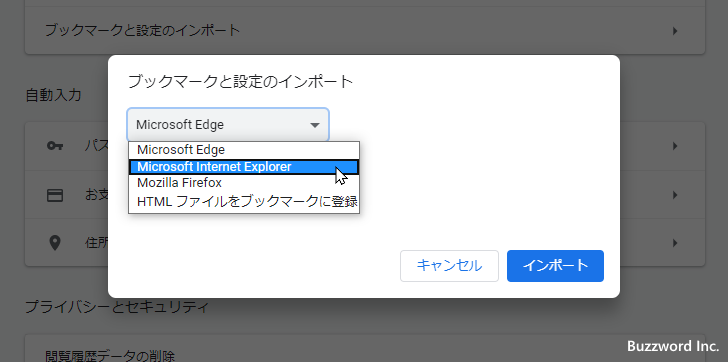Open the ブックマークと設定のインポート settings row
The image size is (728, 362).
(x=365, y=31)
